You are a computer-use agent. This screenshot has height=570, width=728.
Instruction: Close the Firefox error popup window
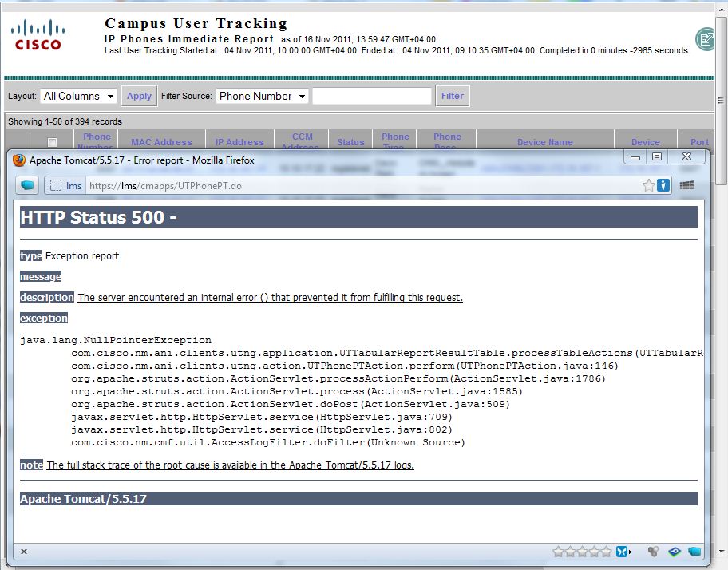point(686,157)
